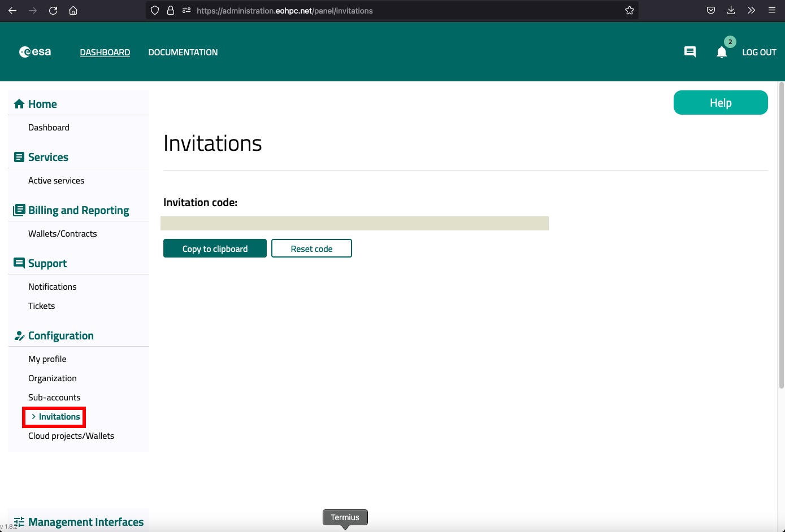Open the notifications bell icon

pyautogui.click(x=722, y=53)
